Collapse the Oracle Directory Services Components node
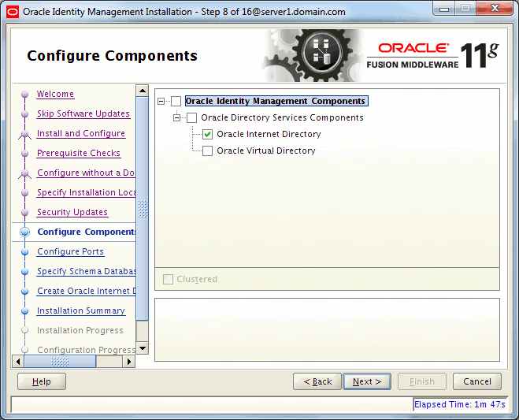Screen dimensions: 519x420 [x=176, y=117]
